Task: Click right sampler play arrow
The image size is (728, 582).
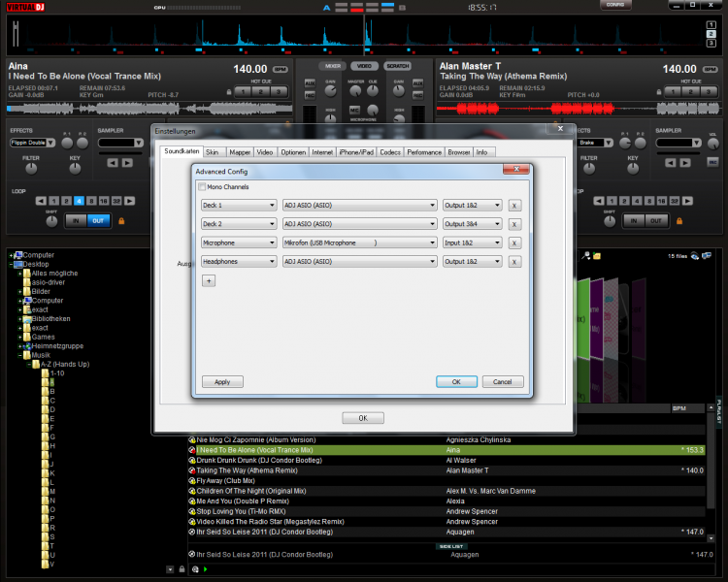Action: 685,162
